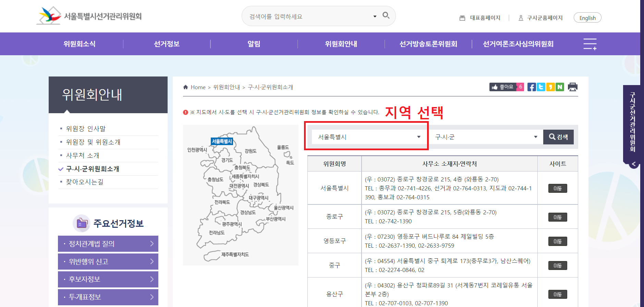644x307 pixels.
Task: Click the 주요선거정보 folder icon
Action: click(x=82, y=224)
